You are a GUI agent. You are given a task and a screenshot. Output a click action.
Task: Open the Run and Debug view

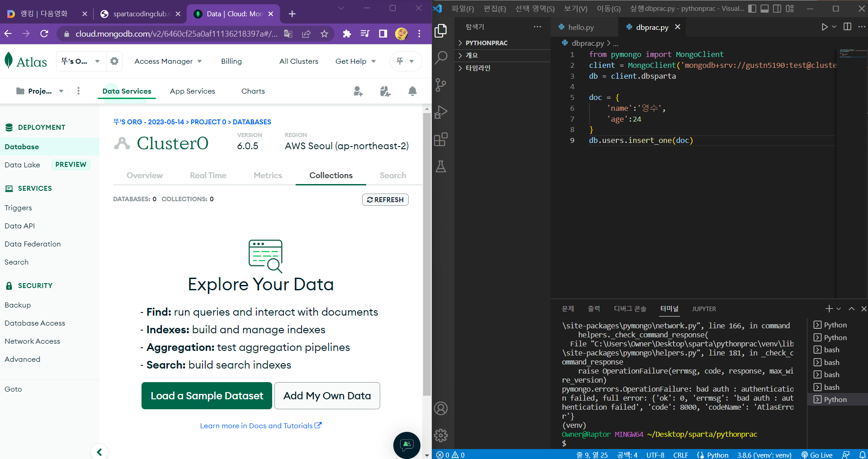point(441,112)
